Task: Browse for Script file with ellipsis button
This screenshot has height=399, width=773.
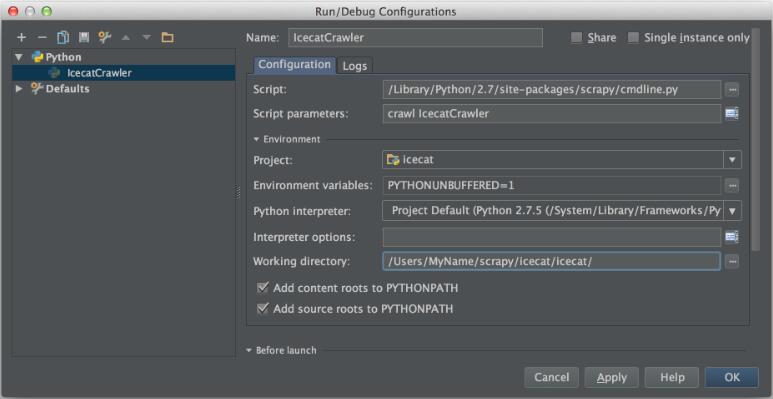Action: pos(732,90)
